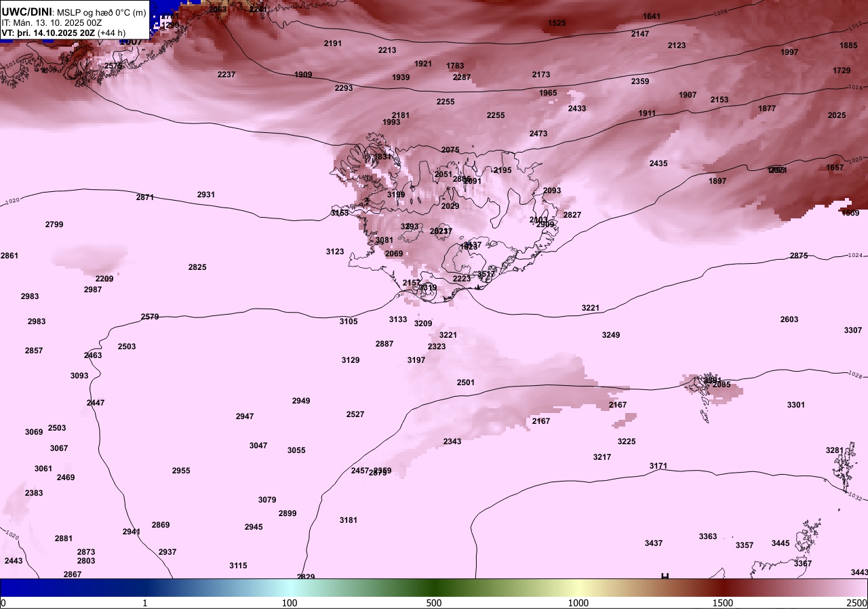Click the height value 2209

pos(104,279)
